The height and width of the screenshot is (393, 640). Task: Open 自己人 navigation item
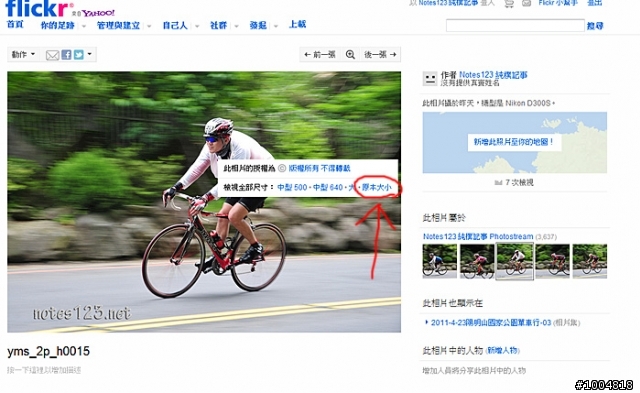pyautogui.click(x=175, y=25)
